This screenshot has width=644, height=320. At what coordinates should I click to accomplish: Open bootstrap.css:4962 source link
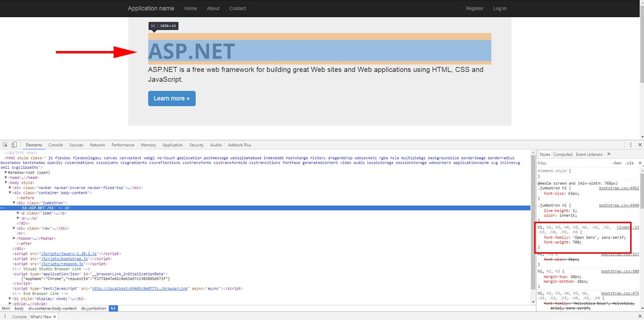pos(619,188)
